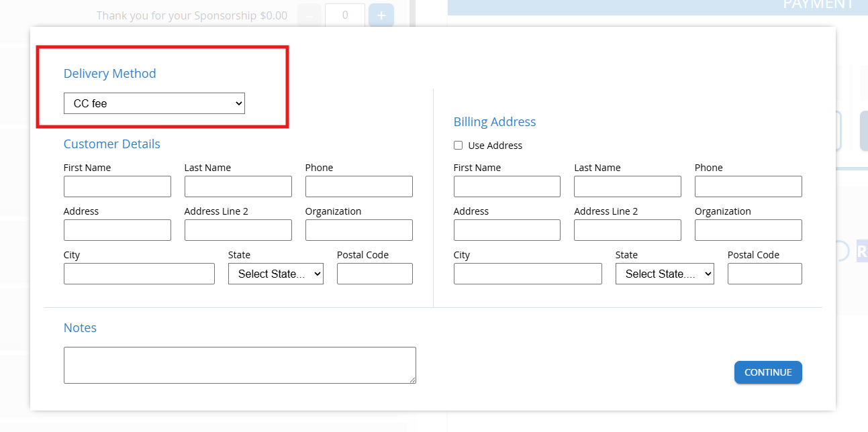Expand the customer State dropdown
The height and width of the screenshot is (432, 868).
(276, 274)
